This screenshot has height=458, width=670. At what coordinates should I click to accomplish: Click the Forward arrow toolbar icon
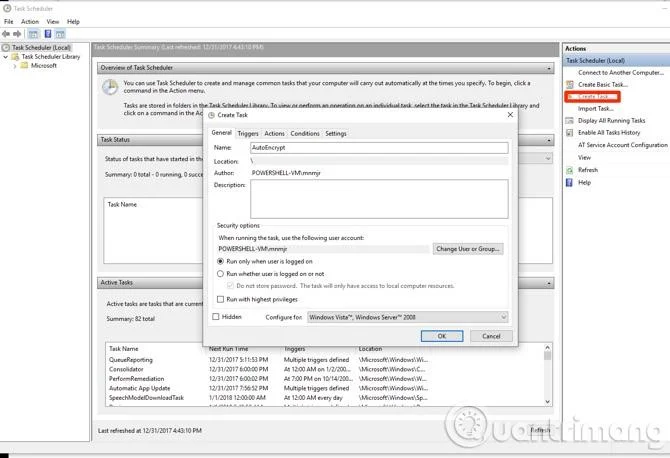pyautogui.click(x=17, y=34)
